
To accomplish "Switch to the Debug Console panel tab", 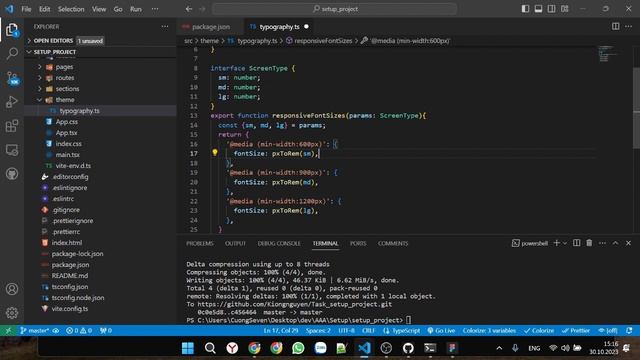I will coord(279,243).
